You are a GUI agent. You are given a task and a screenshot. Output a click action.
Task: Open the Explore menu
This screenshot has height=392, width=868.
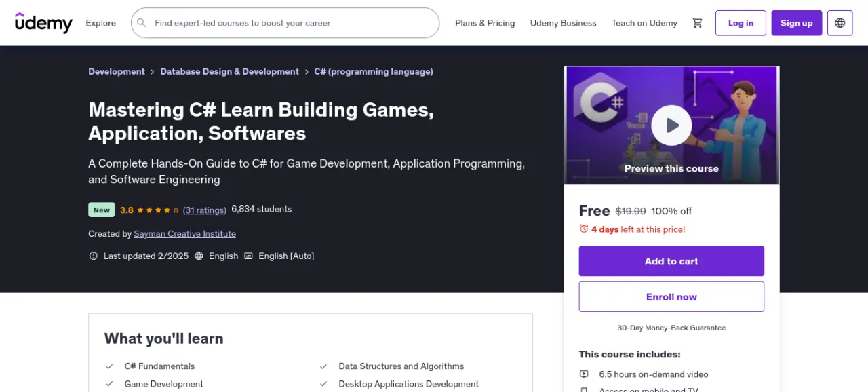100,23
